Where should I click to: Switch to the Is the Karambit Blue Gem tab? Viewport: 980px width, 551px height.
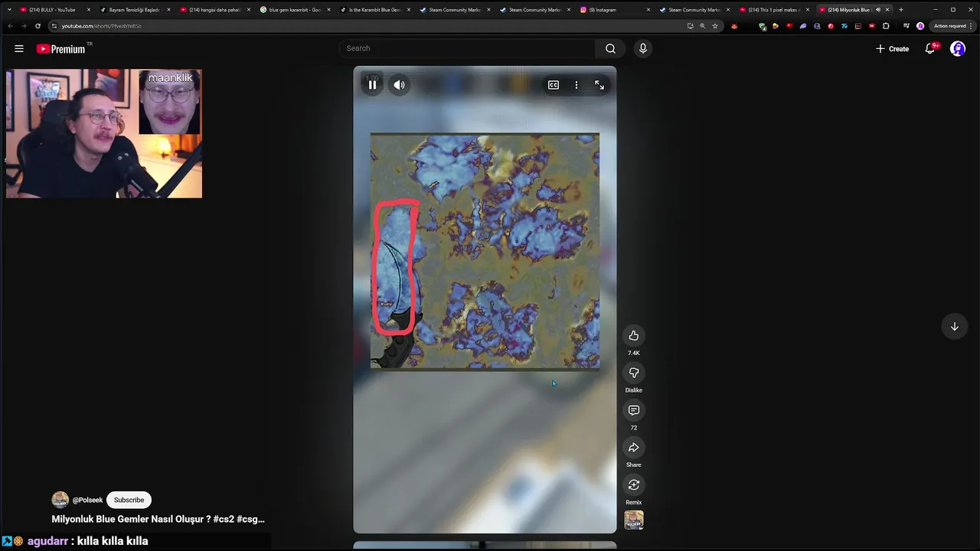click(x=374, y=10)
